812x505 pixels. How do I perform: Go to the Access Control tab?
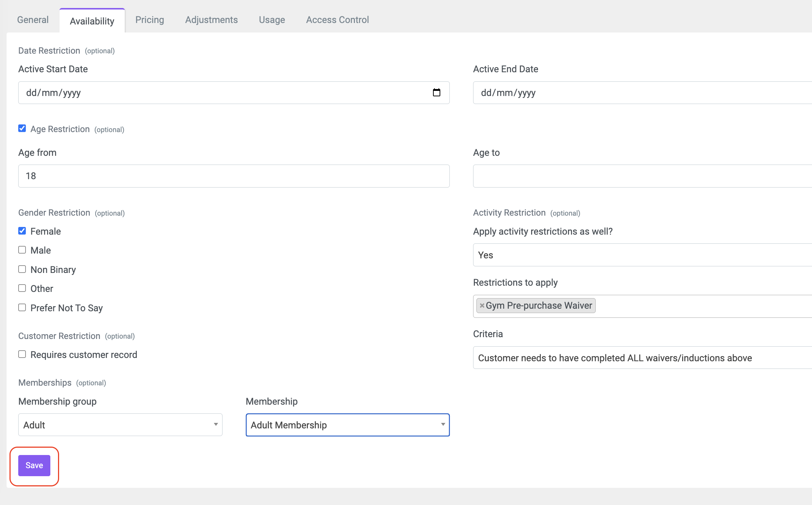pos(337,20)
